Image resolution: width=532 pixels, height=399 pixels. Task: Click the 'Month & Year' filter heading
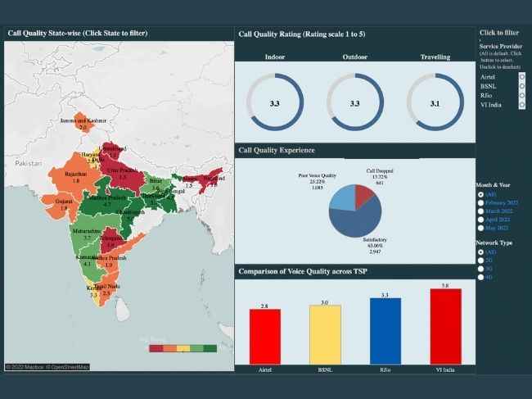(494, 185)
